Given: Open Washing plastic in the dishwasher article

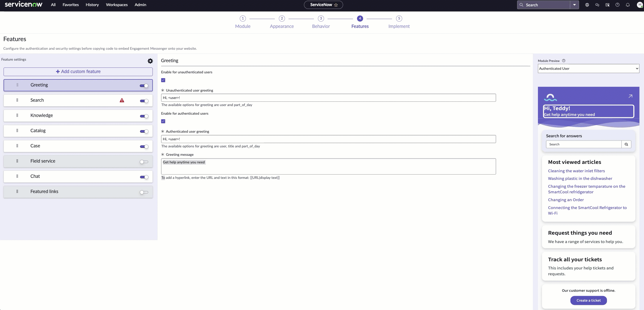Looking at the screenshot, I should point(580,178).
